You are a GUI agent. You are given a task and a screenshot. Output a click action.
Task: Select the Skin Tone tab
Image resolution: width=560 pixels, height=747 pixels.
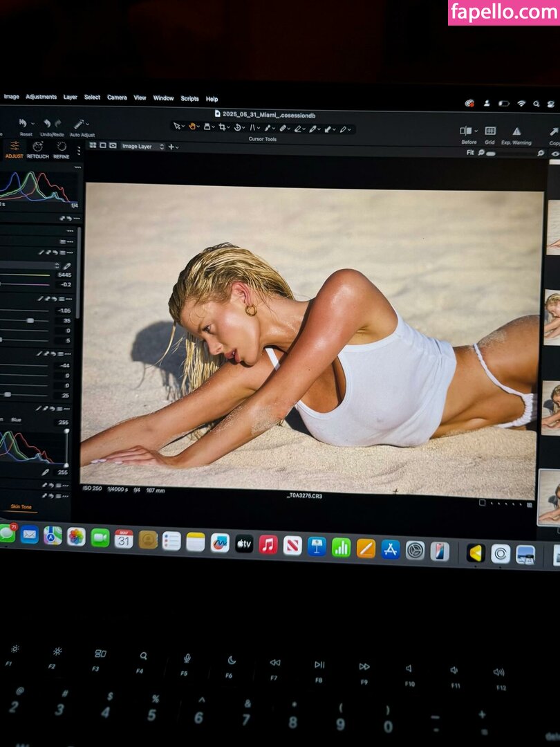[x=21, y=507]
